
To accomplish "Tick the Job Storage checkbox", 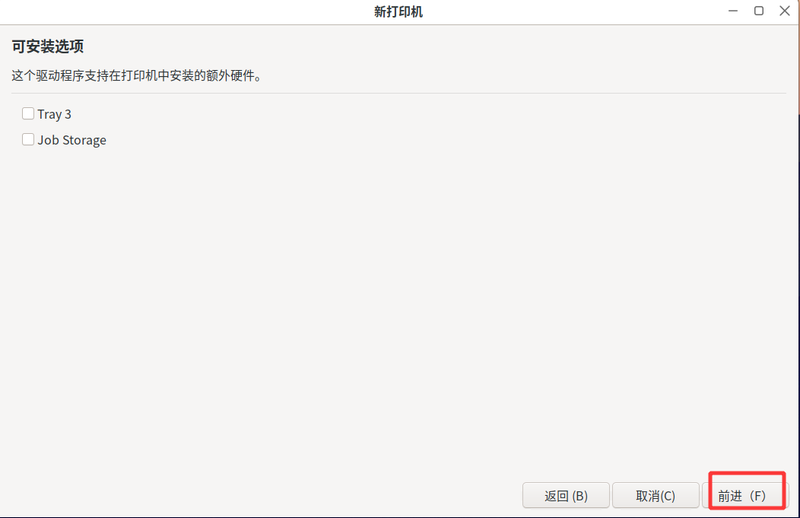I will click(x=28, y=140).
